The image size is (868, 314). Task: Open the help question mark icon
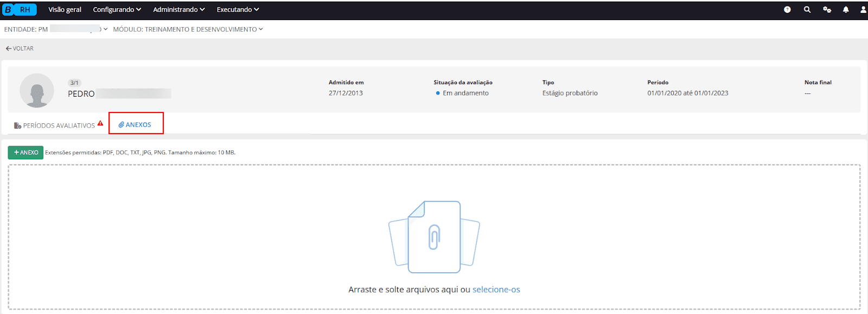pos(787,10)
